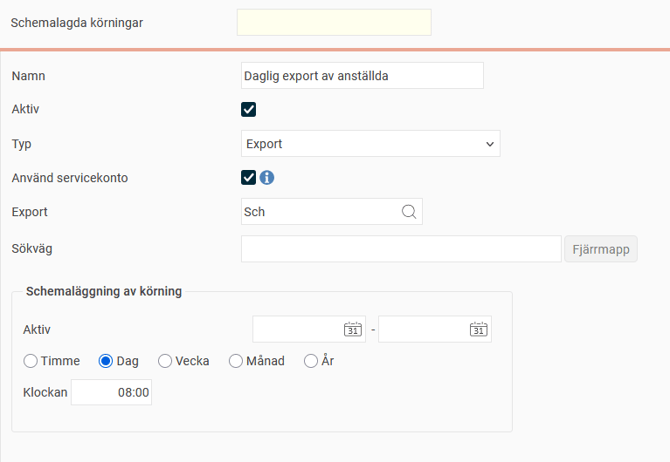Click the Export search field containing Sch
670x462 pixels.
point(320,212)
